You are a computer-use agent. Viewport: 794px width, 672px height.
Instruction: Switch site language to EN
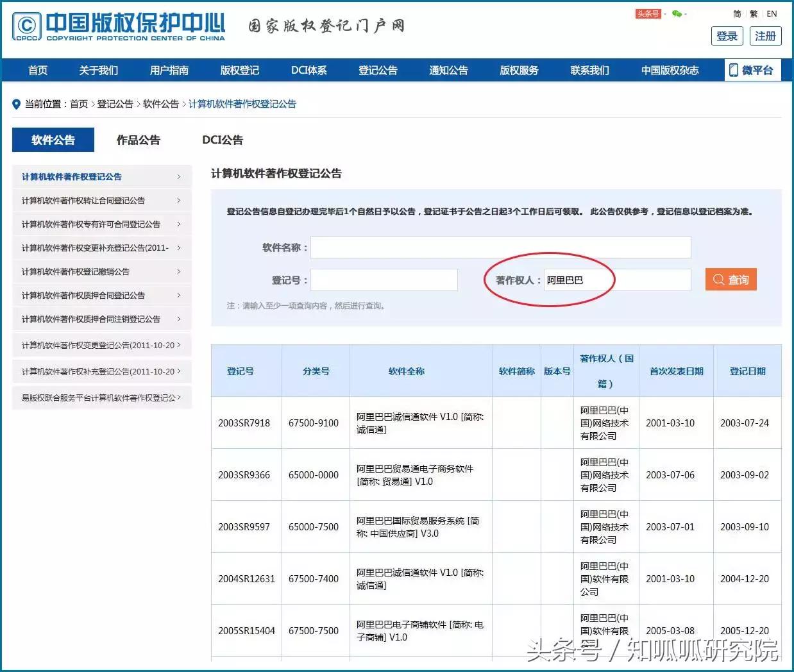[772, 13]
